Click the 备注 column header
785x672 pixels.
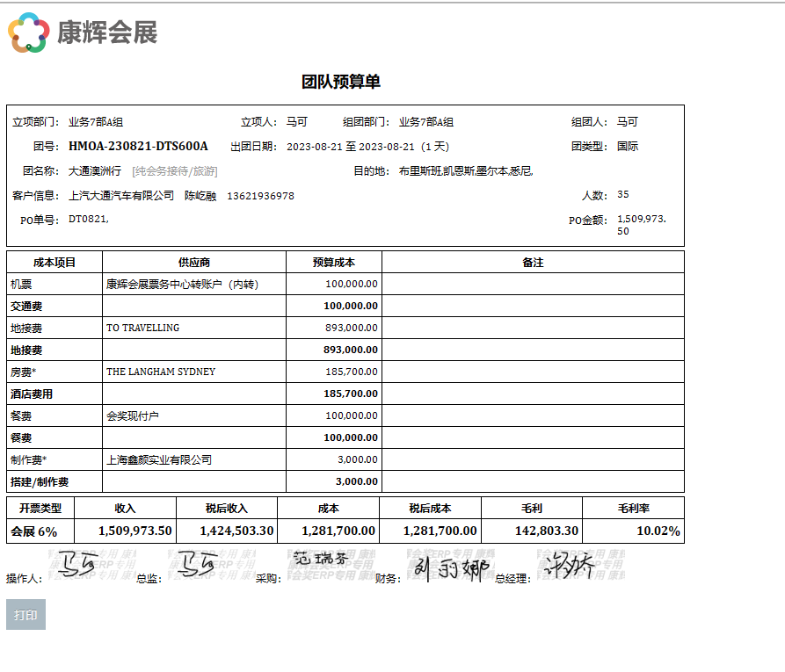[533, 263]
